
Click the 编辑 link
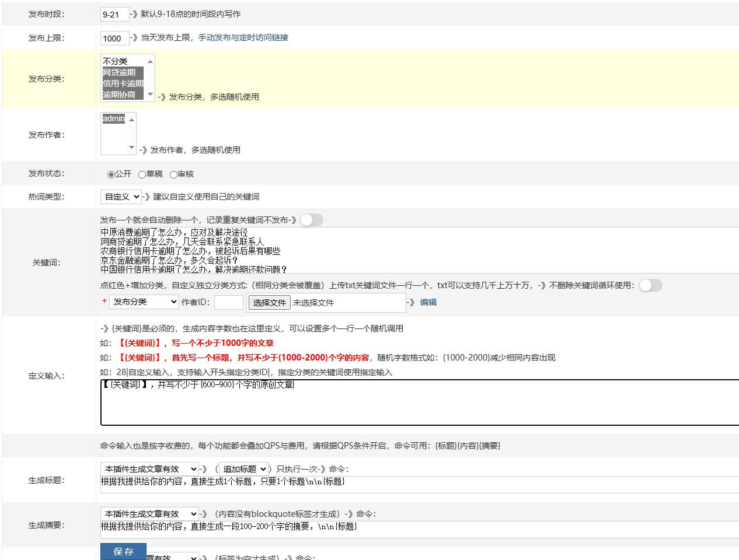428,302
